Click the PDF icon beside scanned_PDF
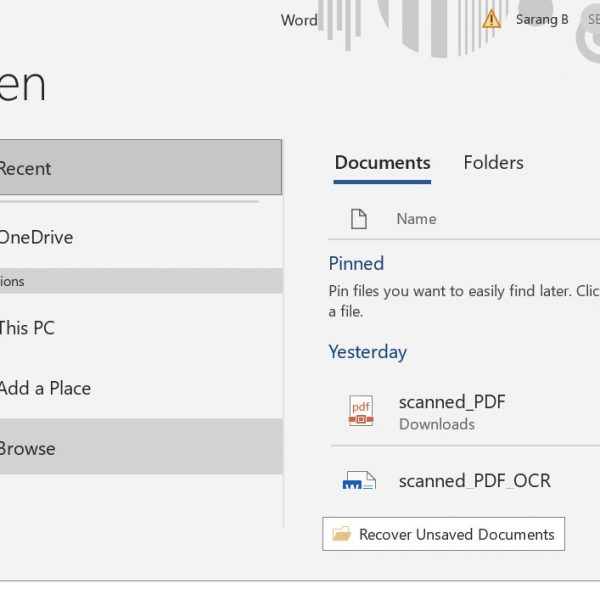The height and width of the screenshot is (600, 600). coord(360,411)
